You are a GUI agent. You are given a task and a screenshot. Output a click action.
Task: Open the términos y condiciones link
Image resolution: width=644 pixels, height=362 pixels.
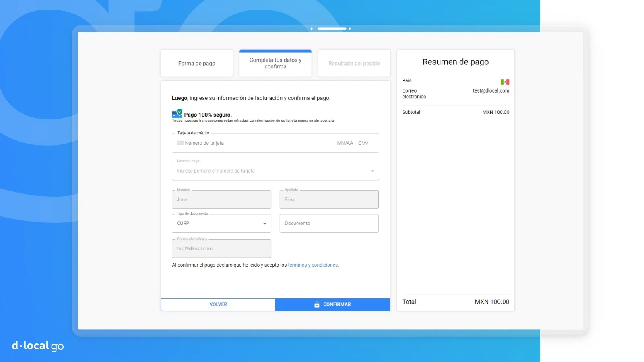(x=313, y=265)
